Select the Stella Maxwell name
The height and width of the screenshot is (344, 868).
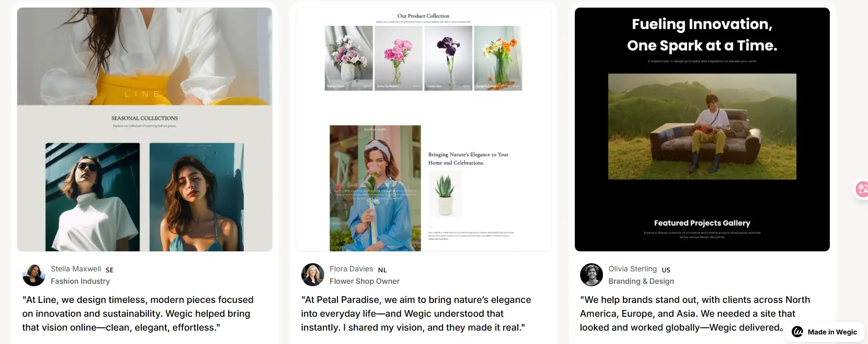pyautogui.click(x=76, y=269)
